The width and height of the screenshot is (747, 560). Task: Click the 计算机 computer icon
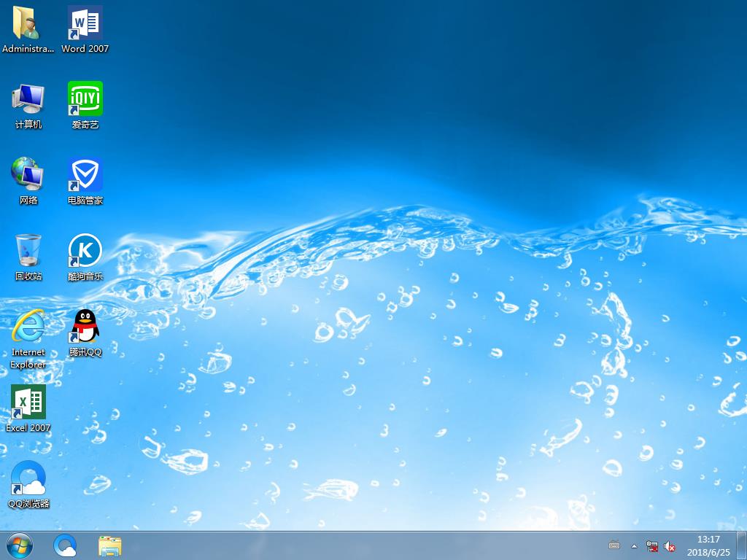coord(28,99)
